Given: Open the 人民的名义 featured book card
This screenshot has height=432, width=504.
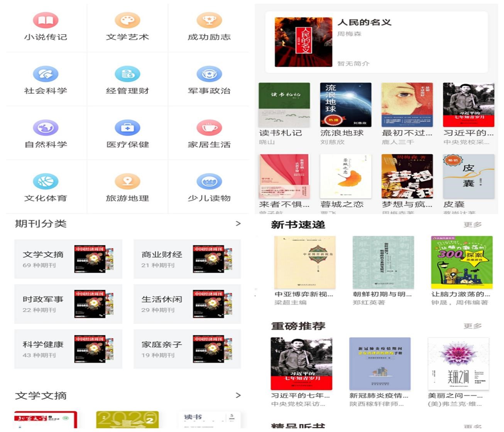Looking at the screenshot, I should point(376,42).
